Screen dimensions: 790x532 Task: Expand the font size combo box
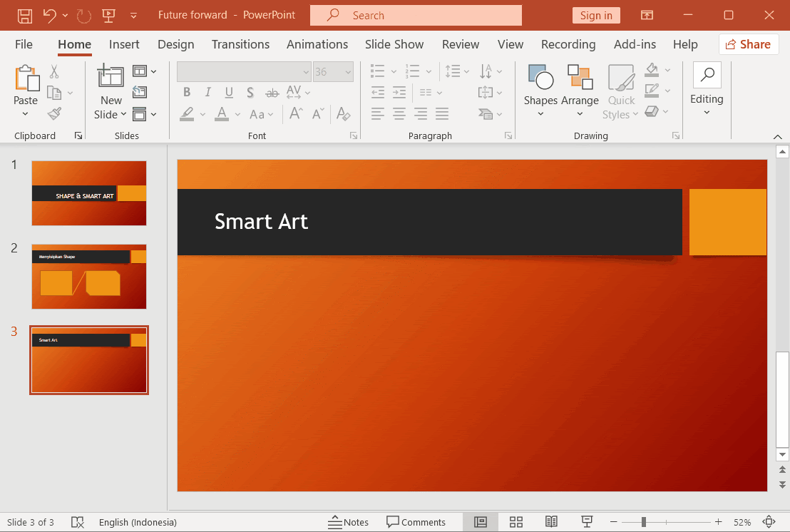(348, 72)
